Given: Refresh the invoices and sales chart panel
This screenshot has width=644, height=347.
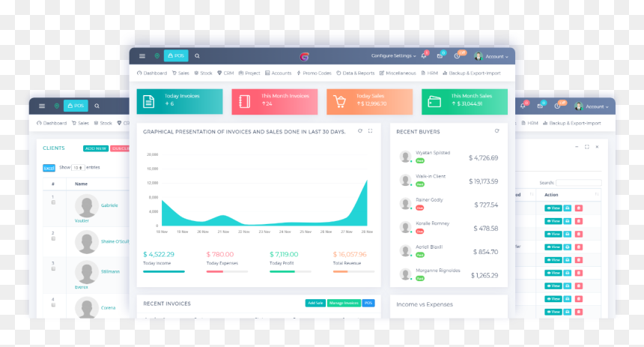Looking at the screenshot, I should coord(360,131).
